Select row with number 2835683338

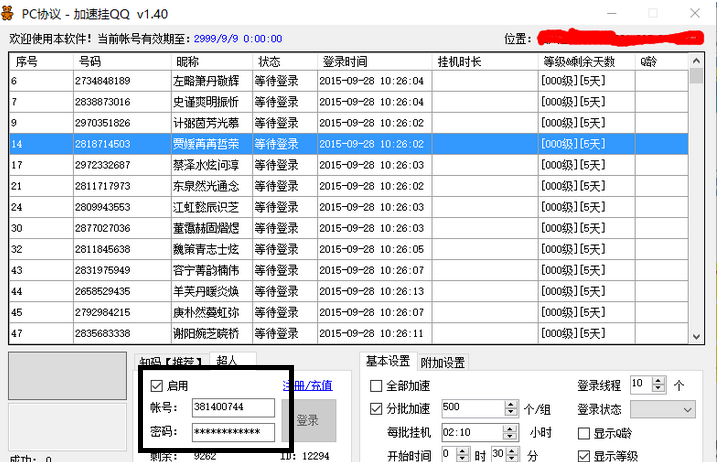[348, 333]
